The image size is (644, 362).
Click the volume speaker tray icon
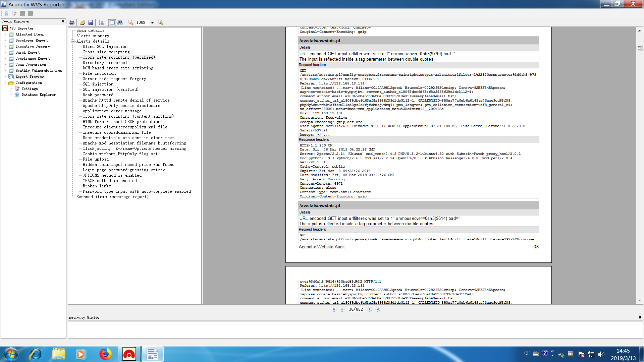click(x=601, y=354)
